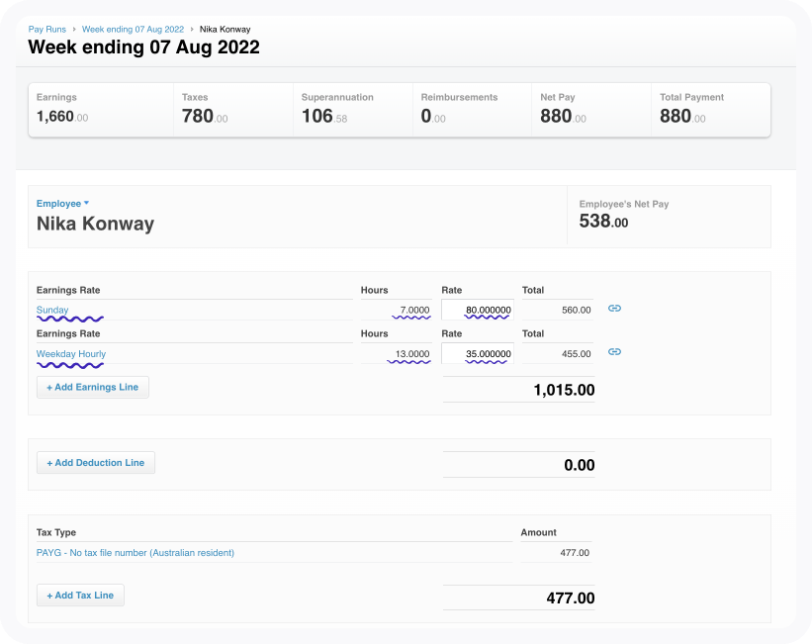Screen dimensions: 812x644
Task: Click the Nika Konway employee name heading
Action: 95,224
